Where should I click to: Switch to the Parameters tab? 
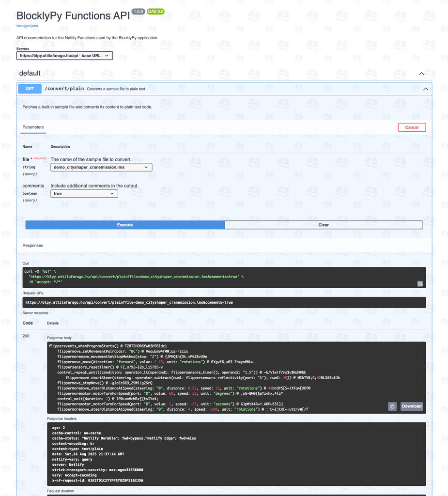(x=33, y=127)
